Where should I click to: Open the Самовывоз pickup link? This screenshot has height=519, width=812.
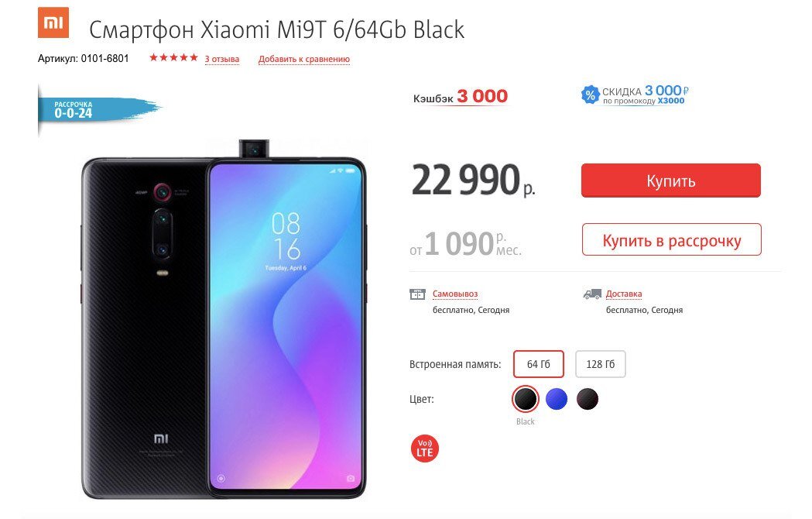(455, 294)
